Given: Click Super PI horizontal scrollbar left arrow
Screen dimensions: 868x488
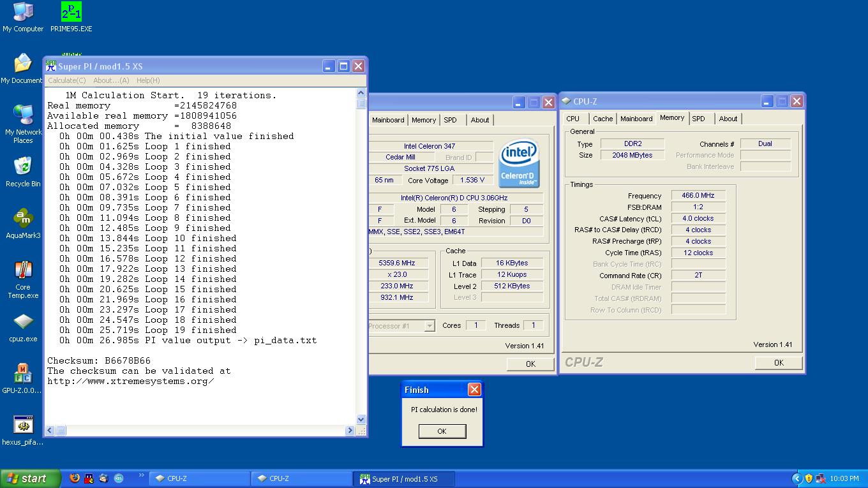Looking at the screenshot, I should coord(50,431).
